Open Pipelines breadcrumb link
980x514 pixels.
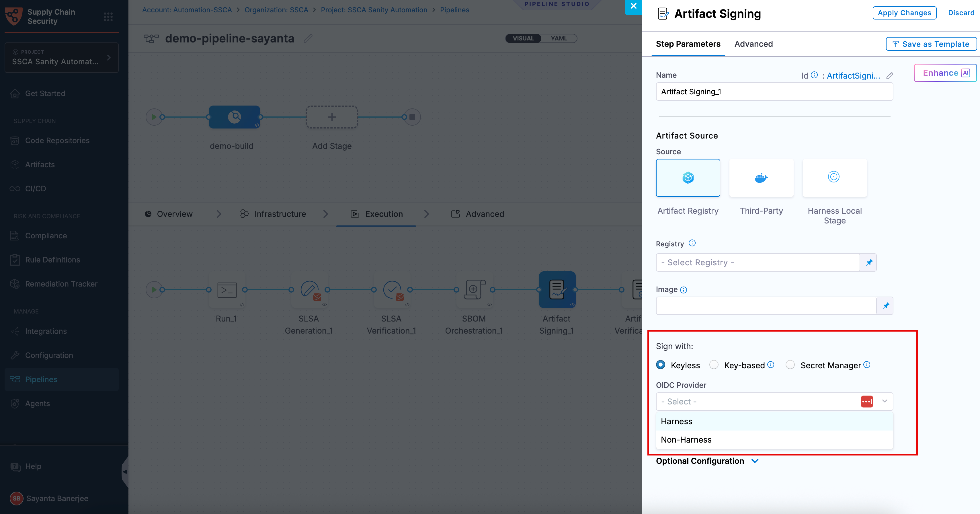[x=455, y=10]
